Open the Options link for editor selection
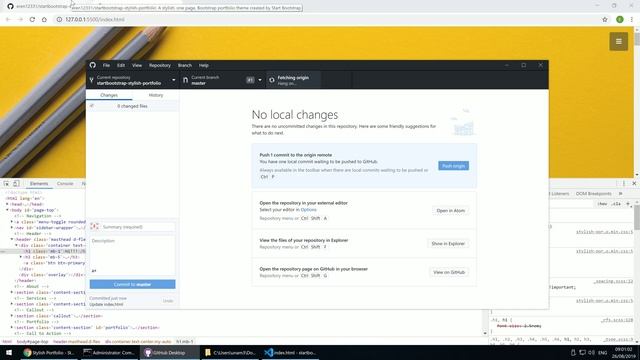Image resolution: width=640 pixels, height=360 pixels. tap(309, 209)
